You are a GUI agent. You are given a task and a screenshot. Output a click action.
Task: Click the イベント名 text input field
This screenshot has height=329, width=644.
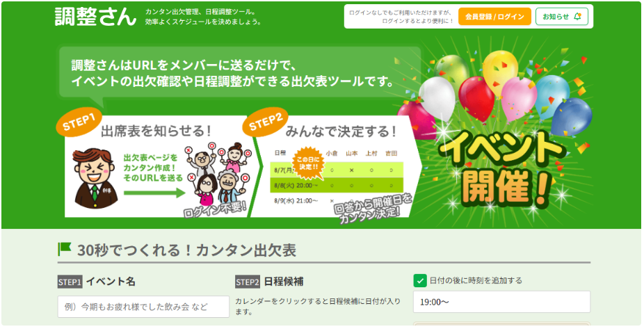[x=143, y=307]
